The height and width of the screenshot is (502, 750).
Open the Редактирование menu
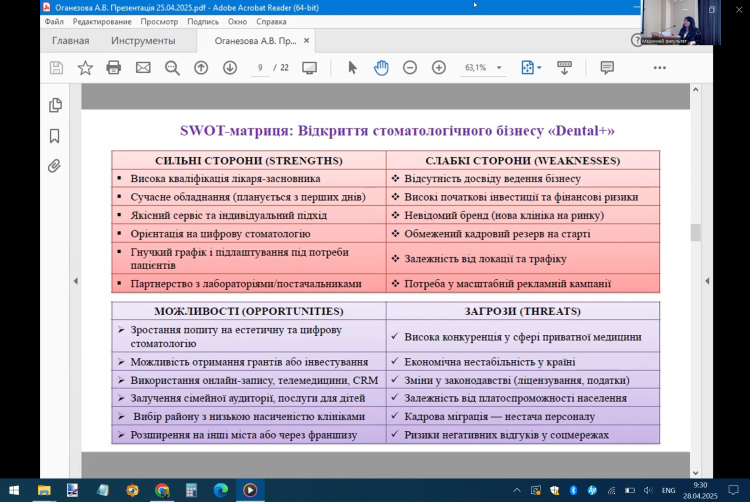pos(102,22)
